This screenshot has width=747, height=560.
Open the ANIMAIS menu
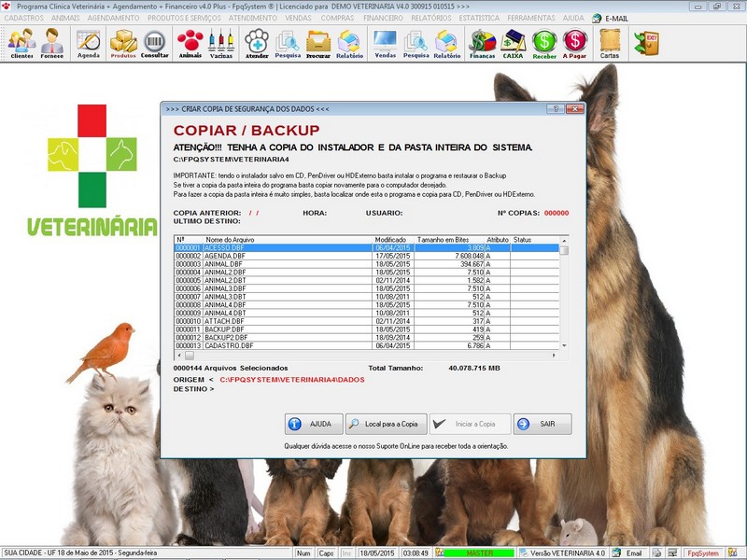click(x=65, y=18)
